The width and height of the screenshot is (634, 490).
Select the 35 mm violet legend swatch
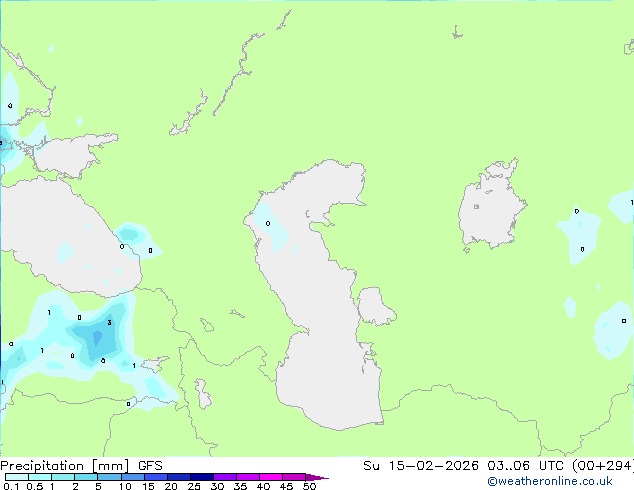(247, 477)
